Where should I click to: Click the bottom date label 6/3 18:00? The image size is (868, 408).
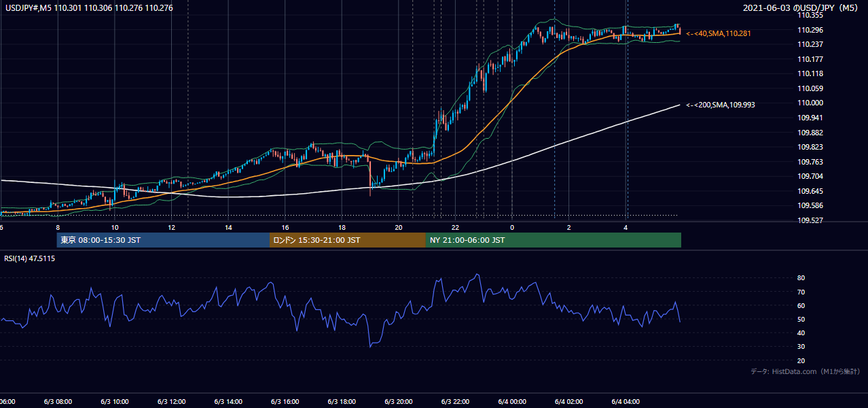coord(342,402)
